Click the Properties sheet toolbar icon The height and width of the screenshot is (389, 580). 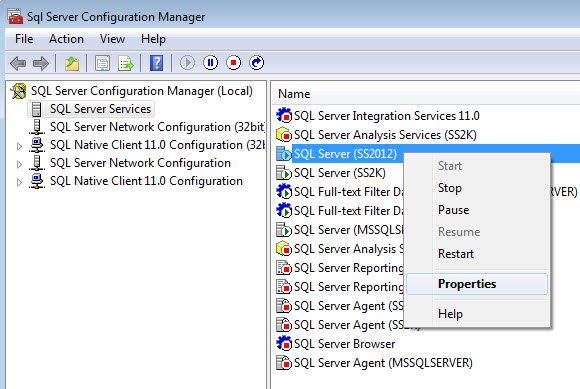click(102, 63)
